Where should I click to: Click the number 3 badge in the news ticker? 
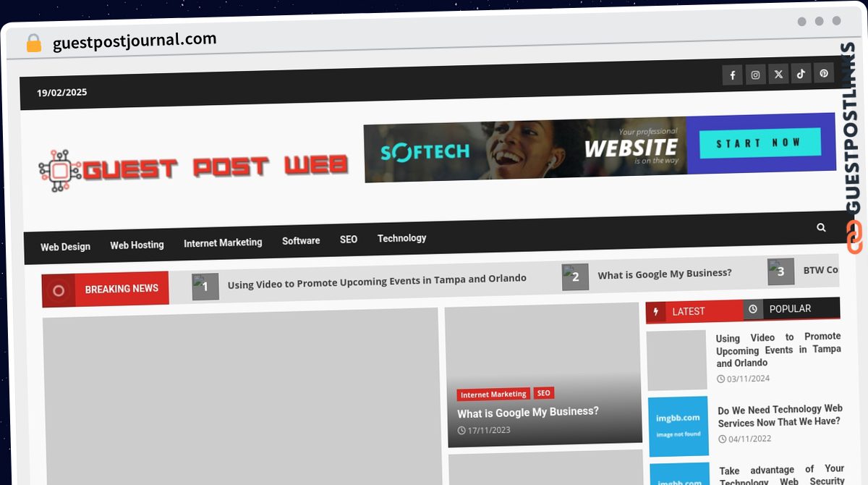pos(780,271)
